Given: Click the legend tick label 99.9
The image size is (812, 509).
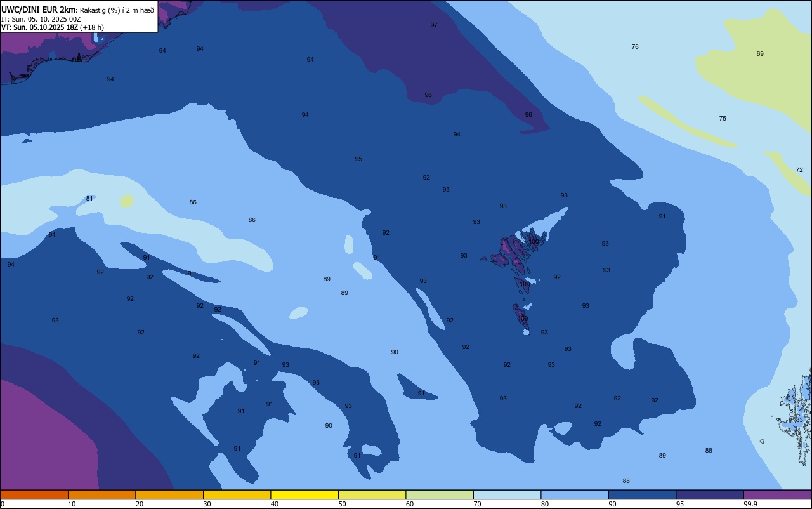Looking at the screenshot, I should click(x=750, y=504).
